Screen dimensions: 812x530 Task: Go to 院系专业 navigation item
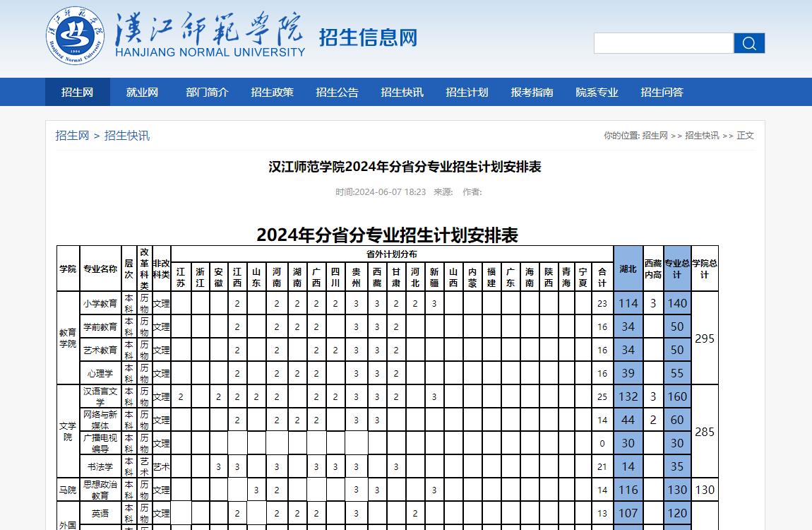tap(597, 92)
